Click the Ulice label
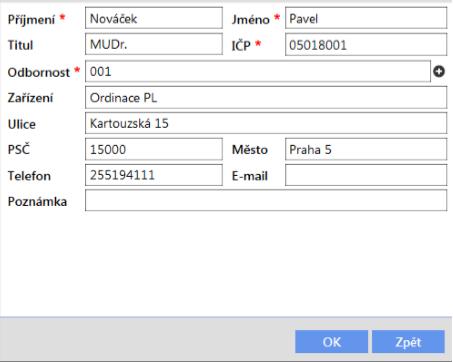Image resolution: width=453 pixels, height=362 pixels. point(22,124)
